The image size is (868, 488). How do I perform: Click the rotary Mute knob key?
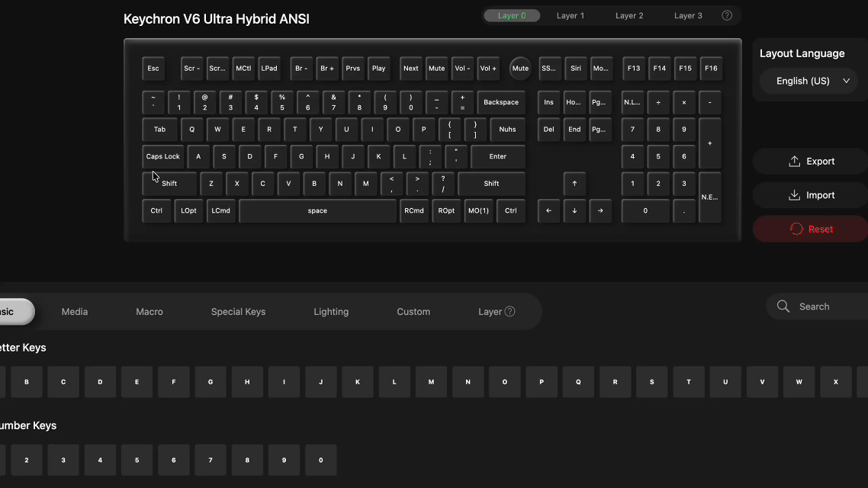[519, 69]
